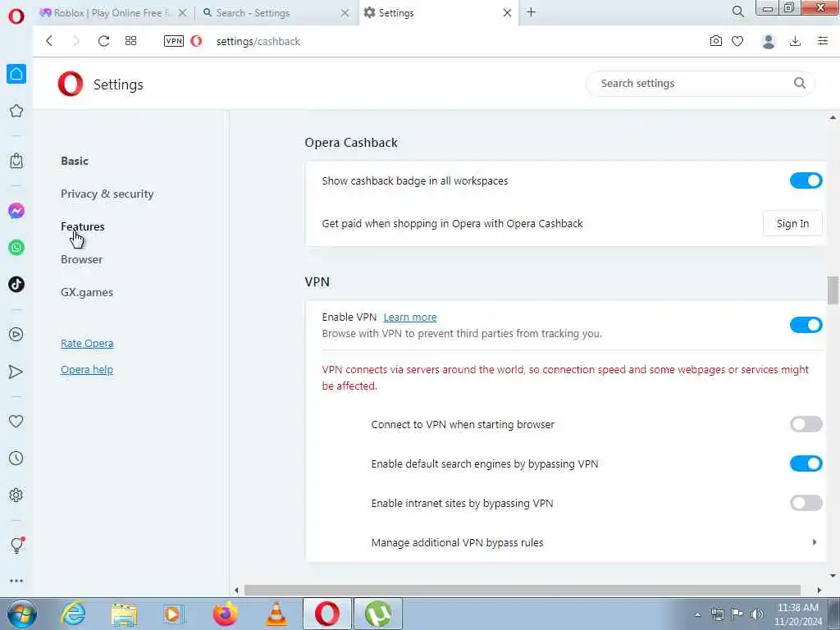Image resolution: width=840 pixels, height=630 pixels.
Task: Open Firefox from the taskbar
Action: [x=225, y=614]
